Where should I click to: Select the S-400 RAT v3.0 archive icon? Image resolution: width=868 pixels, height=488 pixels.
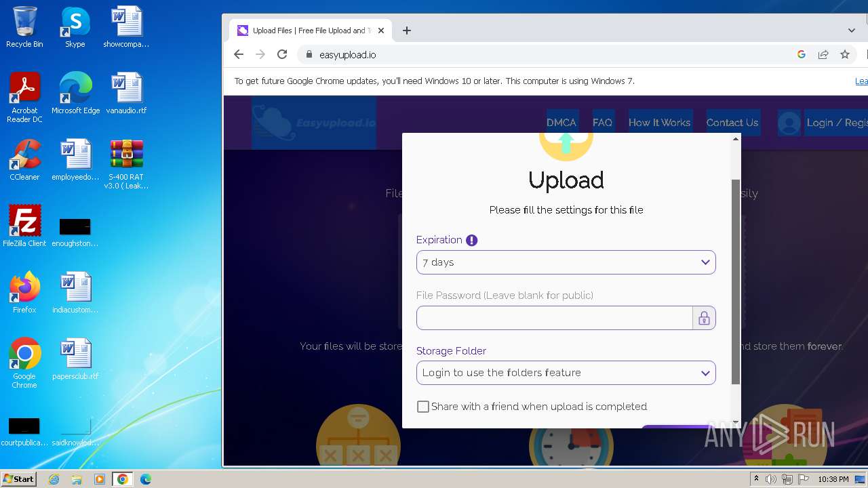[x=126, y=164]
